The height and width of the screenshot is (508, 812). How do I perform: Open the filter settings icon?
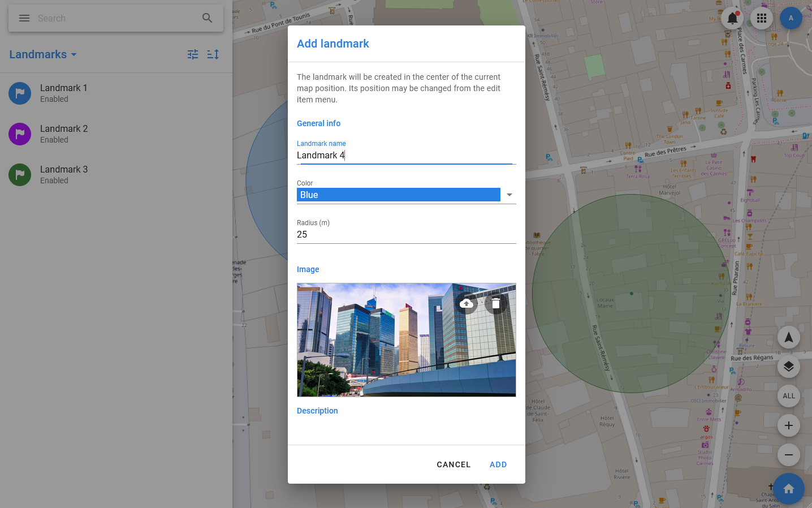click(x=193, y=54)
